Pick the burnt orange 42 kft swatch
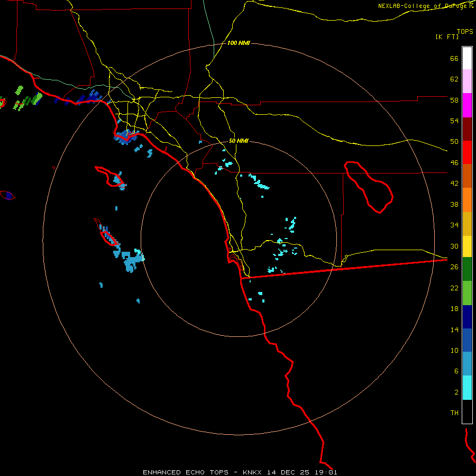Image resolution: width=476 pixels, height=476 pixels. pyautogui.click(x=467, y=176)
